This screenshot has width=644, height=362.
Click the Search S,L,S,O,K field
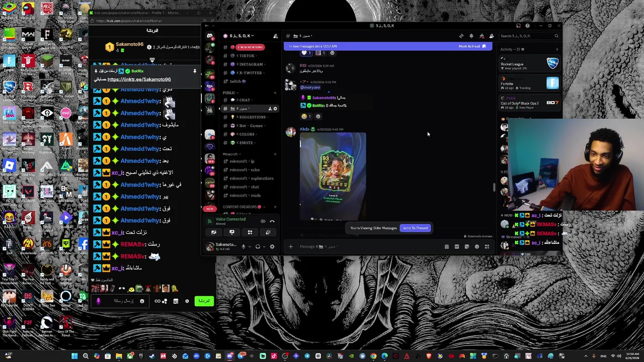(529, 36)
